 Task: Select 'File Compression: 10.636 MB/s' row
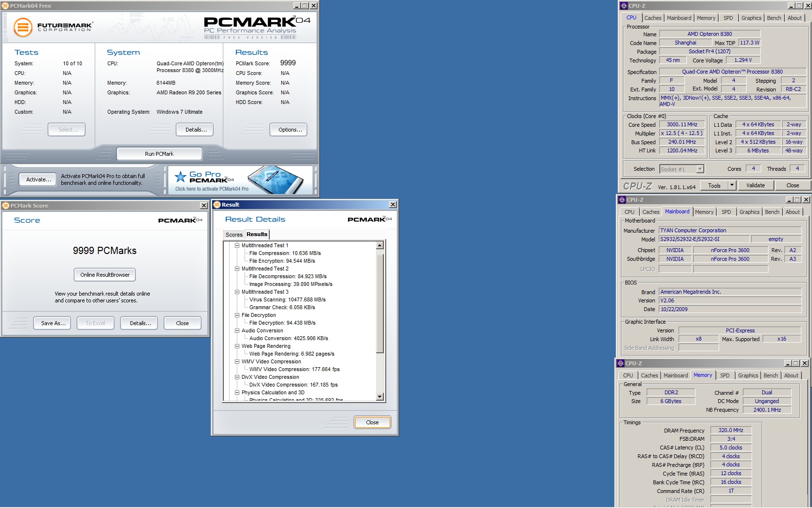pos(285,253)
